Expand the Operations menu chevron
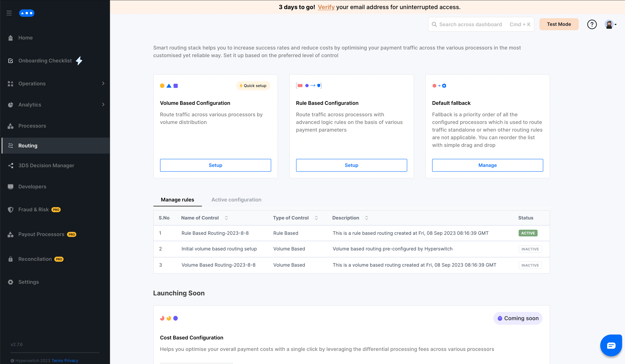Screen dimensions: 625x364 click(x=103, y=84)
